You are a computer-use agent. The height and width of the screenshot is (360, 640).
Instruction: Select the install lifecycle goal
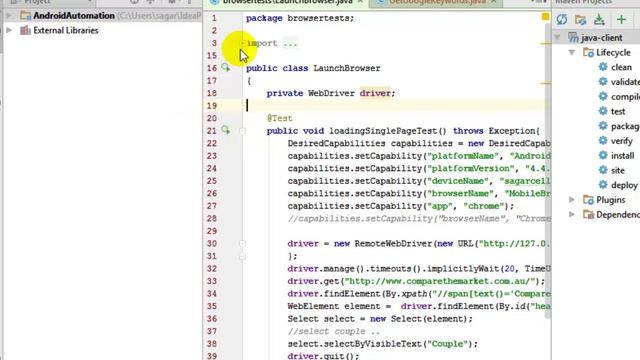point(622,156)
